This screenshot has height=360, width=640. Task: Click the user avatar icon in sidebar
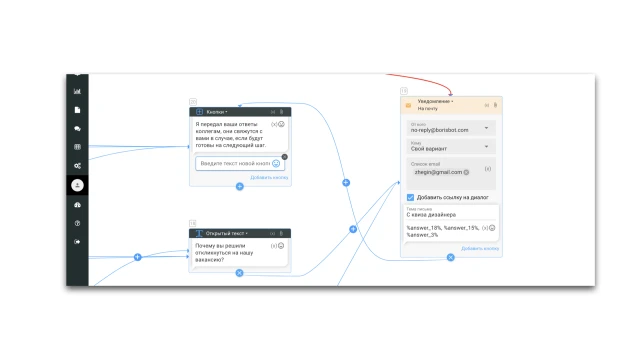click(x=77, y=185)
